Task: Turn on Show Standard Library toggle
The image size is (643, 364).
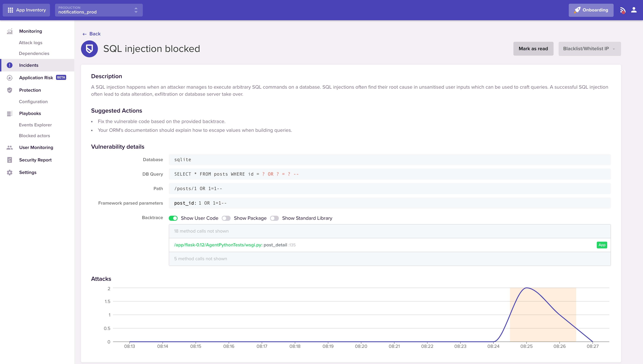Action: click(x=274, y=218)
